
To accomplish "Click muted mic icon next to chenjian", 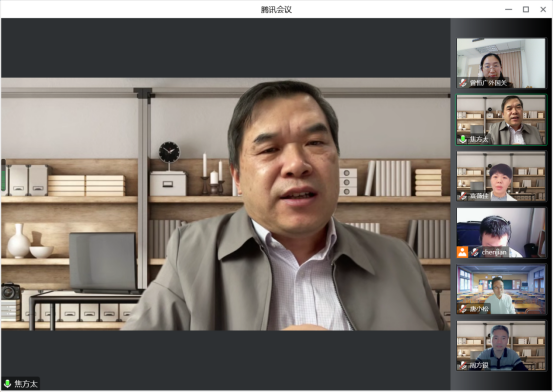I will [x=475, y=252].
